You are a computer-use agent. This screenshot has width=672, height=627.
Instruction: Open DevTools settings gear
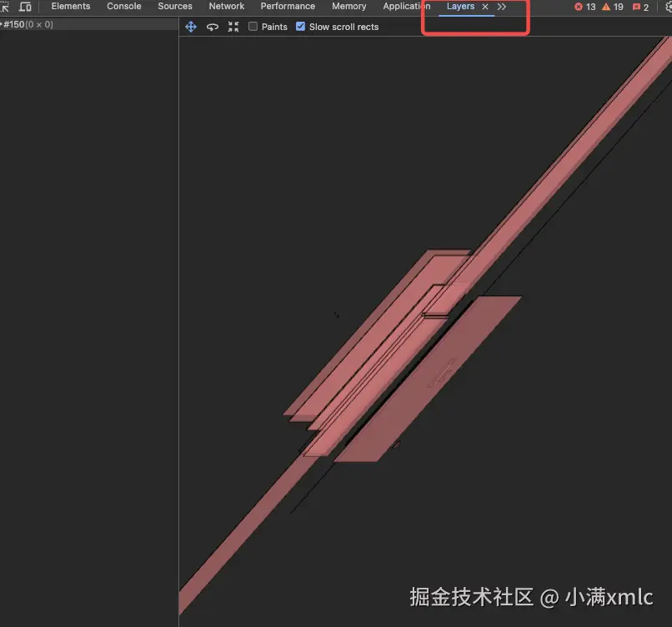[x=668, y=7]
